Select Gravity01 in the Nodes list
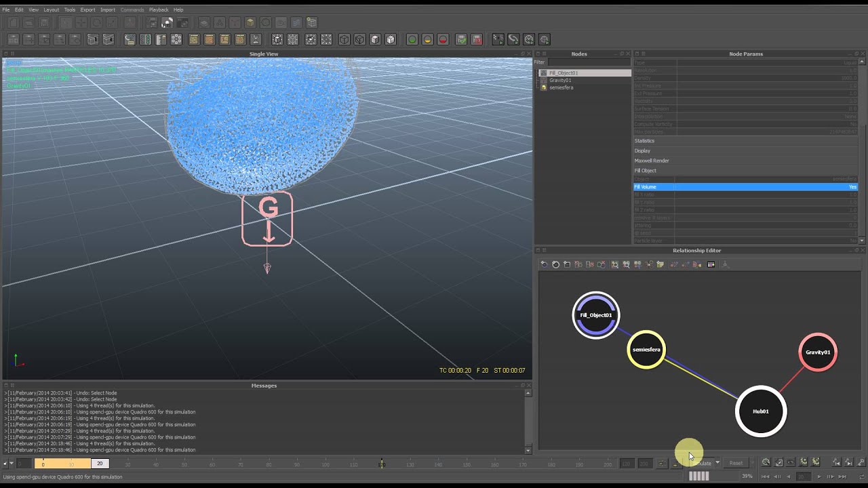Image resolution: width=868 pixels, height=488 pixels. [560, 80]
